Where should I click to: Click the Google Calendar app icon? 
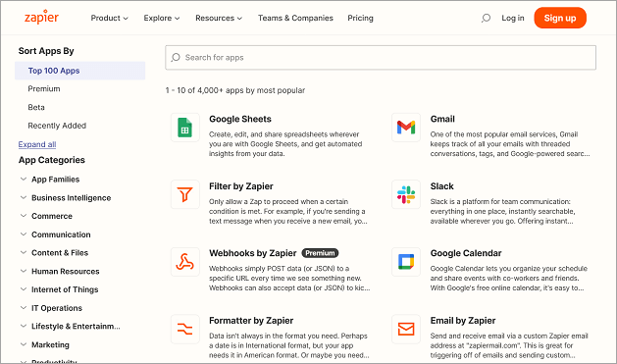[x=406, y=262]
